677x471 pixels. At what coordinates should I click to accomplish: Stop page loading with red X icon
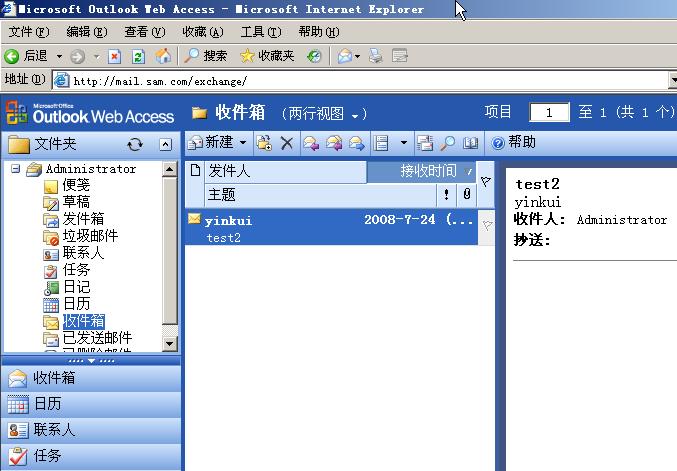point(114,56)
